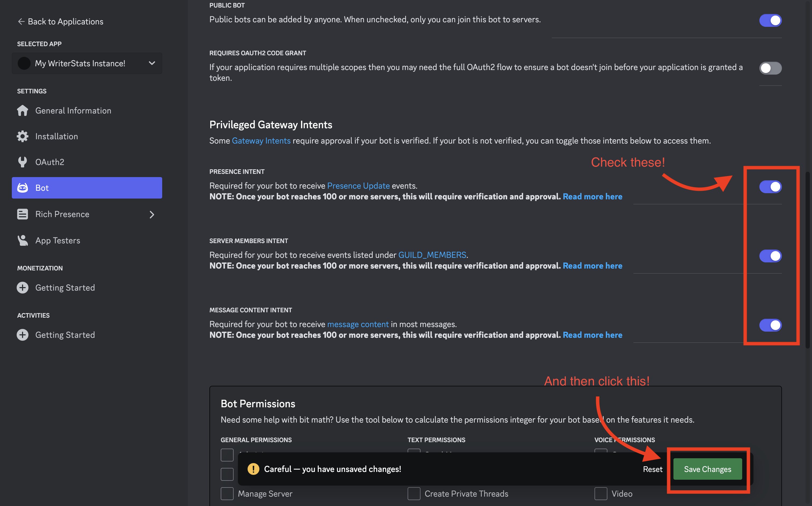Click the Save Changes button
The image size is (812, 506).
[707, 469]
